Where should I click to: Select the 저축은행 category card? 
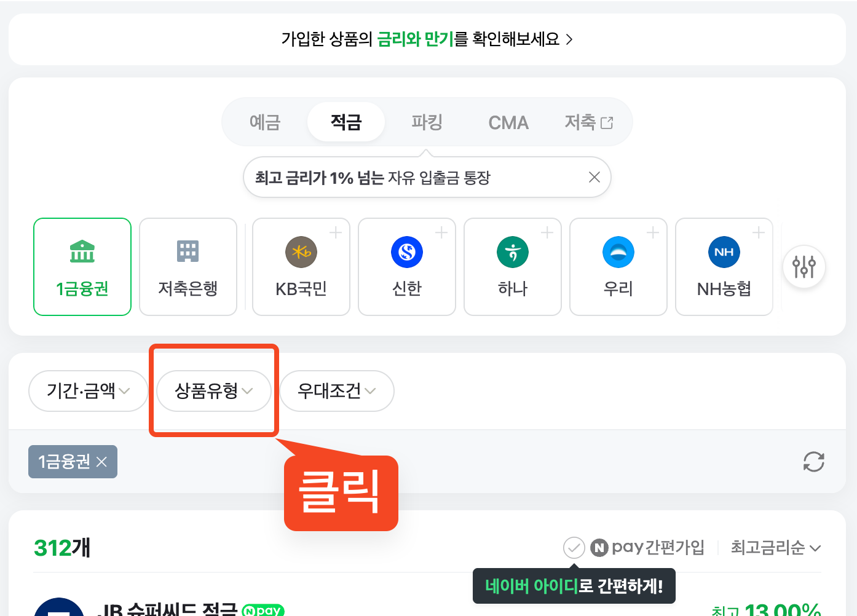point(188,267)
